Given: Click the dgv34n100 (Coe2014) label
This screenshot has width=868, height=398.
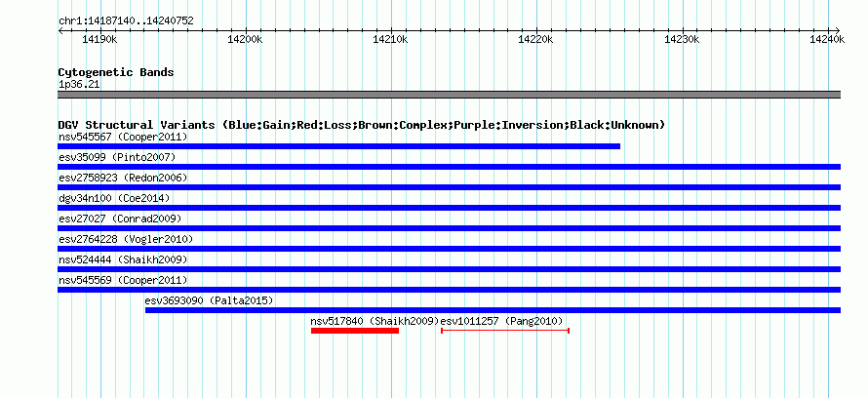Looking at the screenshot, I should [114, 198].
